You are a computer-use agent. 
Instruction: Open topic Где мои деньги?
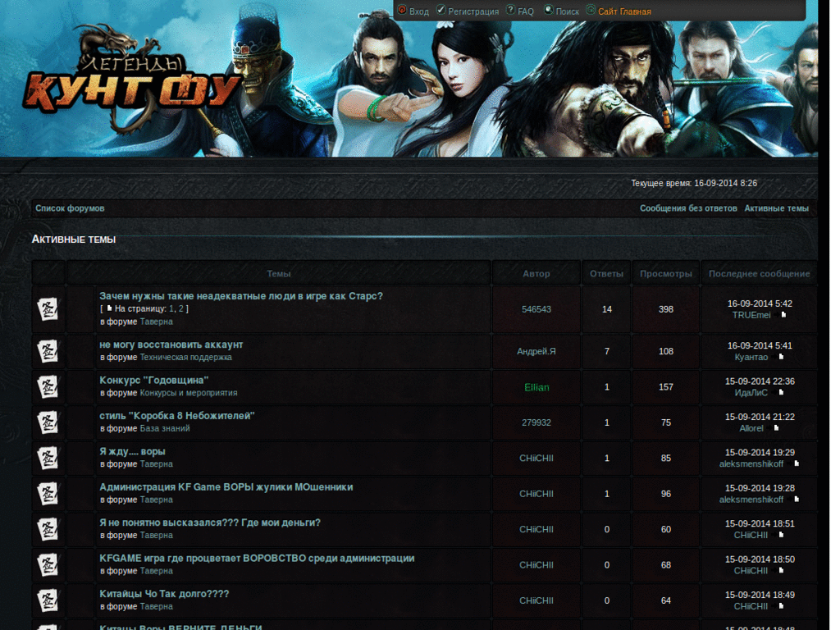210,523
